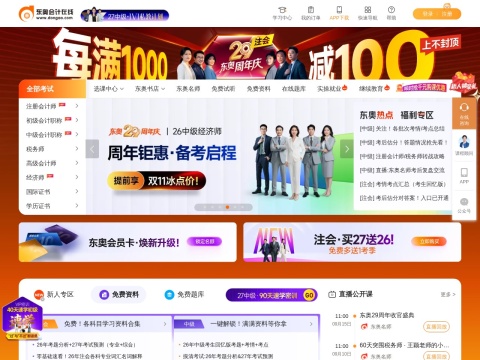Open the 27中级 banner beside logo
This screenshot has width=480, height=360.
coord(125,15)
